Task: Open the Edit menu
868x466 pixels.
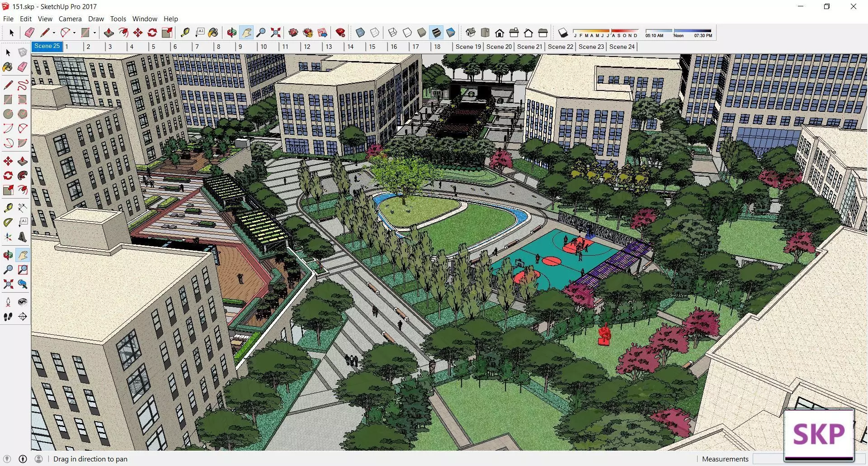Action: click(x=26, y=19)
